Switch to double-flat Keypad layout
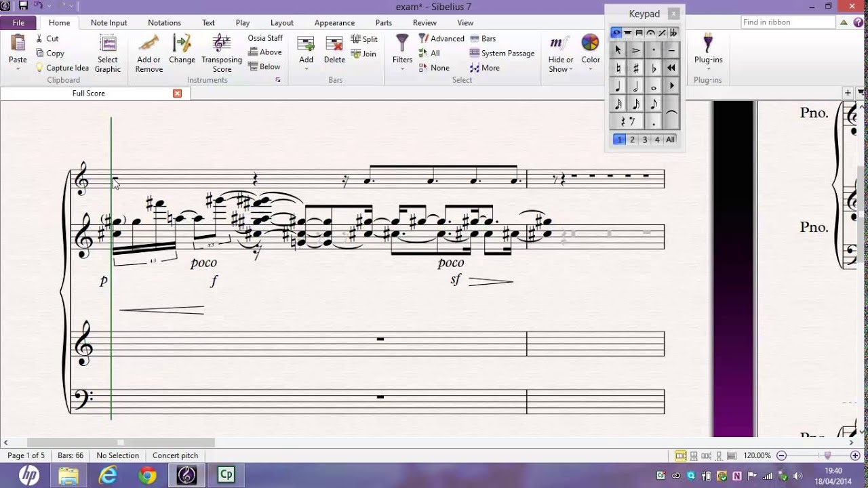This screenshot has height=488, width=868. 673,33
